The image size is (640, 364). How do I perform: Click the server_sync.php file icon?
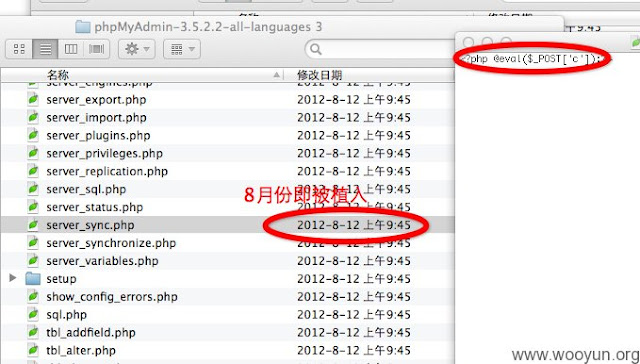point(33,225)
